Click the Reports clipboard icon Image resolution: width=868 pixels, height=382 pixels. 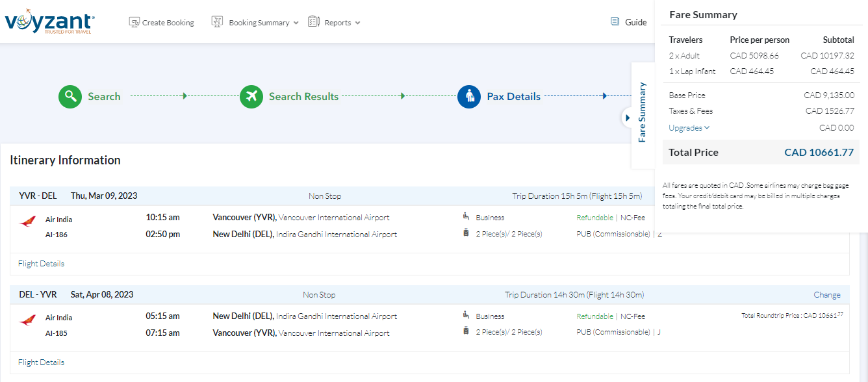pos(314,22)
